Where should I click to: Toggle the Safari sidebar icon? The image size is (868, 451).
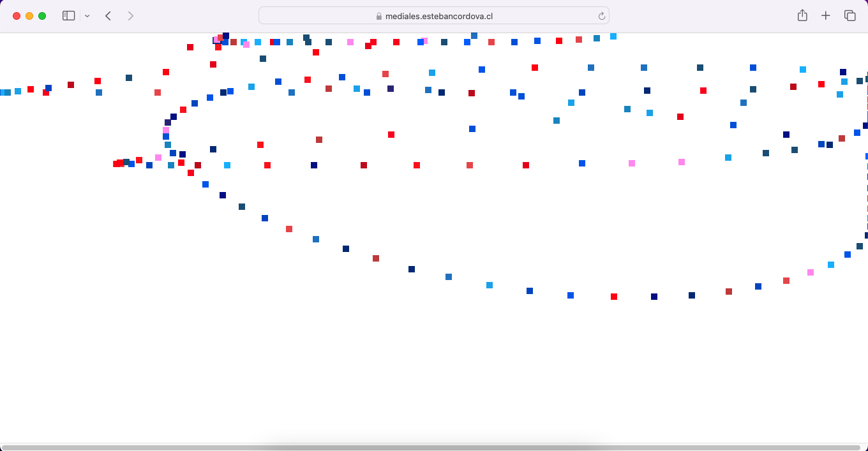click(x=68, y=16)
